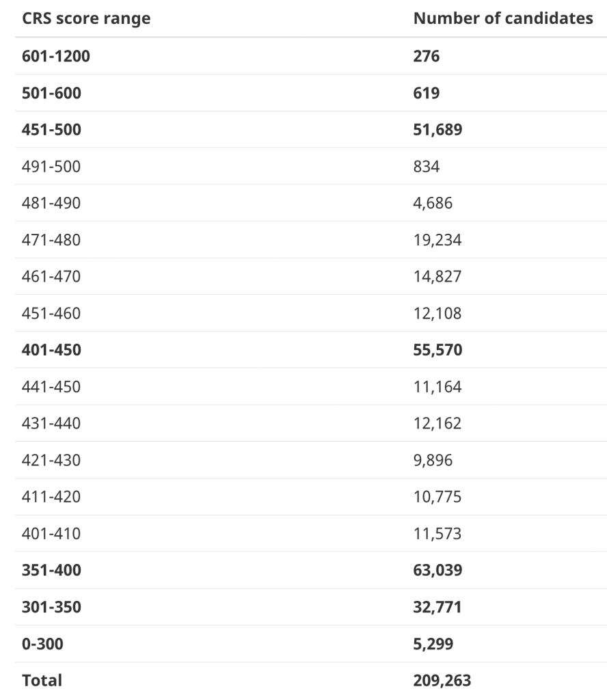Click the 4,686 candidates cell

pos(433,203)
